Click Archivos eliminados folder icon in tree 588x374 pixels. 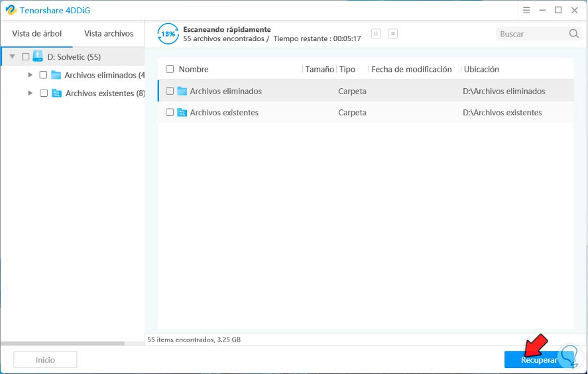[x=56, y=75]
